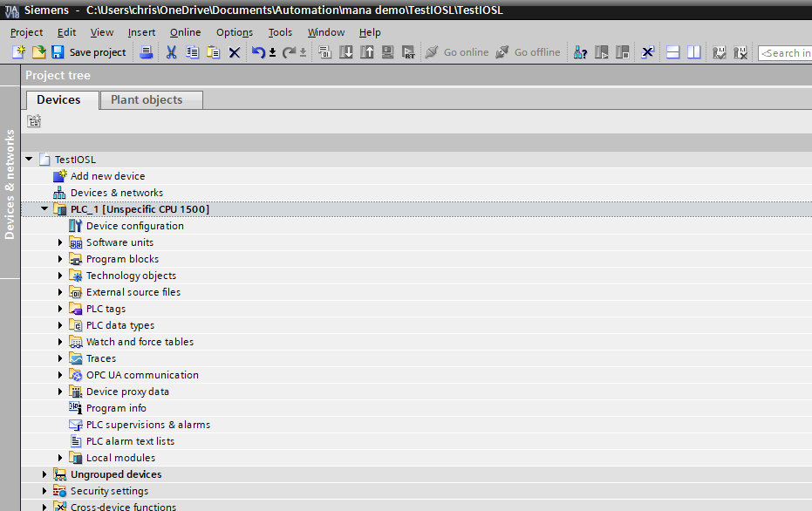The height and width of the screenshot is (511, 812).
Task: Expand the OPC UA communication node
Action: 60,375
